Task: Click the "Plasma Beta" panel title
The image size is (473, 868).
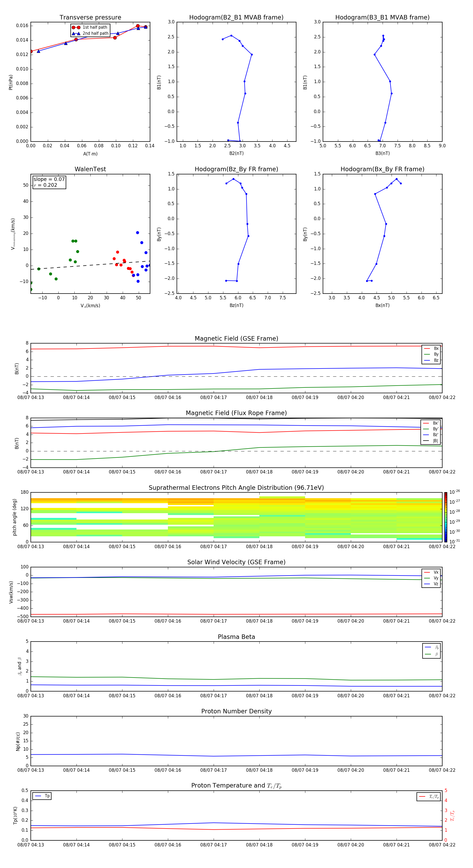Action: pos(236,637)
